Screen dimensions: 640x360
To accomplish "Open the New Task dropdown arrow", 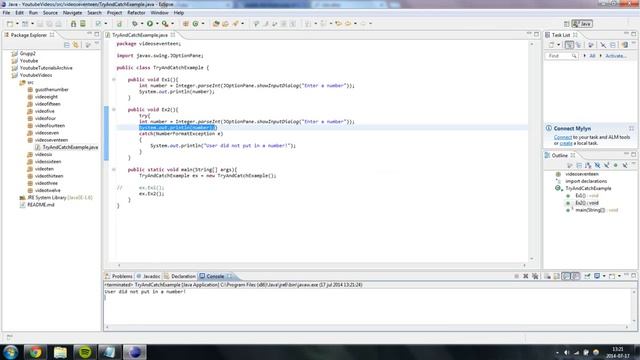I will click(558, 45).
